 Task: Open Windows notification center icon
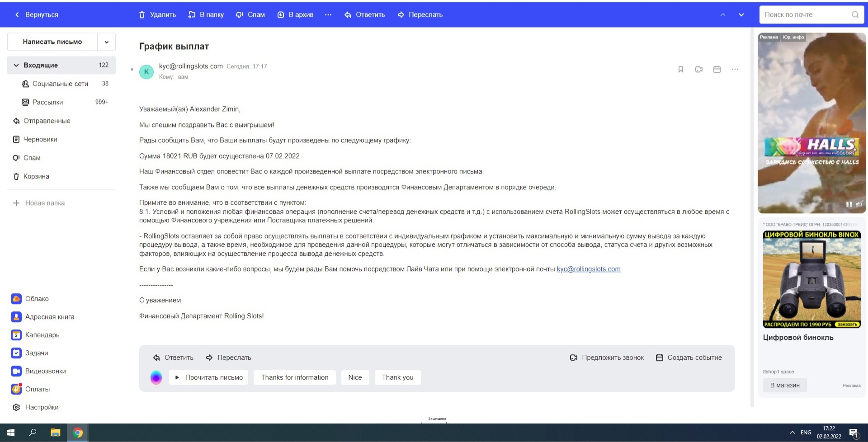tap(854, 433)
